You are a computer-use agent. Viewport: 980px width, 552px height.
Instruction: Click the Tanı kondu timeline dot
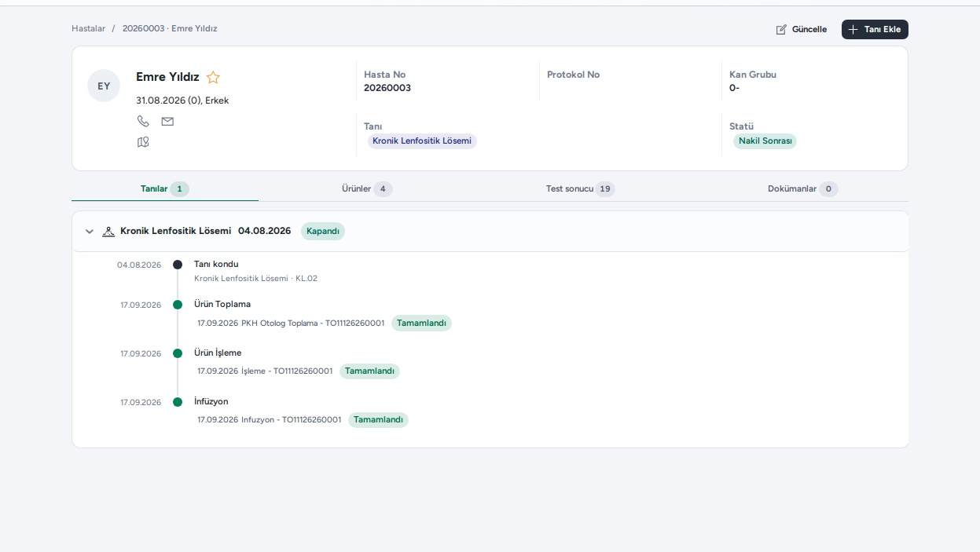click(x=178, y=265)
